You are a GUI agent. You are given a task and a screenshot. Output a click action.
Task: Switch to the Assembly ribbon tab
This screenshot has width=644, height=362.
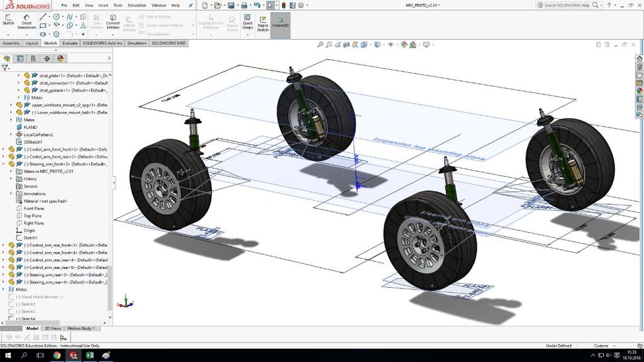click(x=11, y=43)
